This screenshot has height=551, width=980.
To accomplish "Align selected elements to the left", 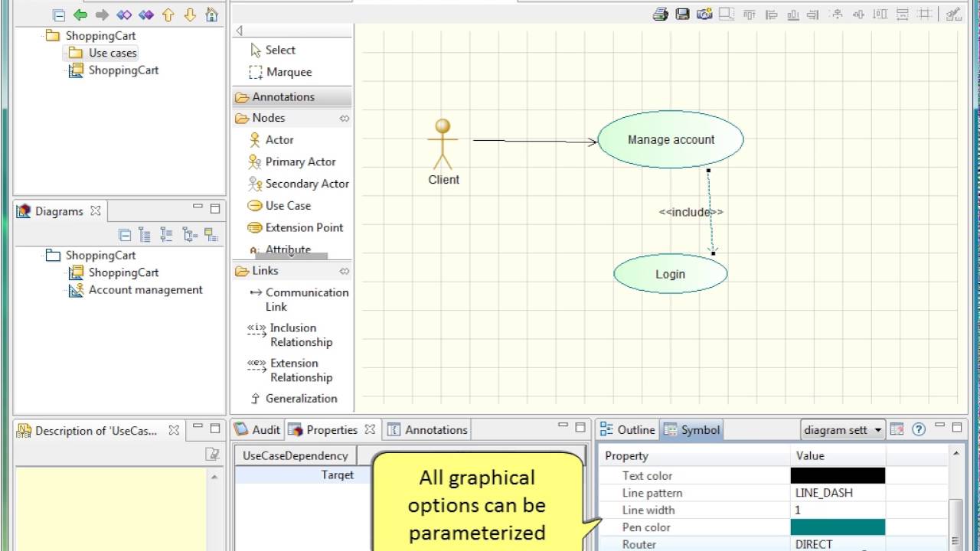I will 771,14.
